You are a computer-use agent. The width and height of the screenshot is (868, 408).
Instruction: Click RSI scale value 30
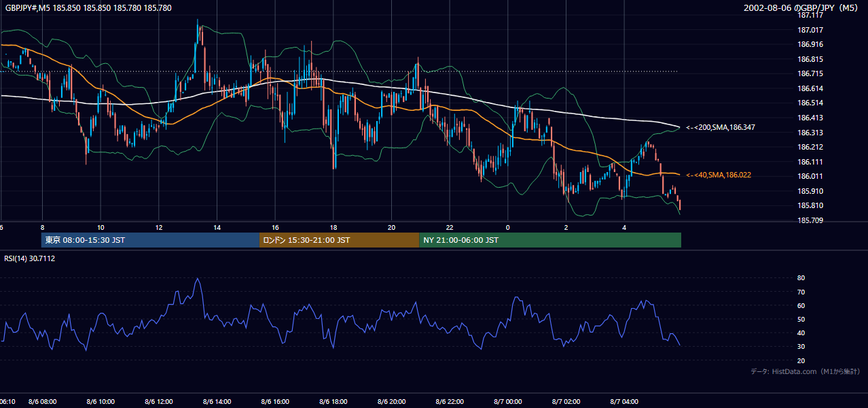click(x=801, y=346)
